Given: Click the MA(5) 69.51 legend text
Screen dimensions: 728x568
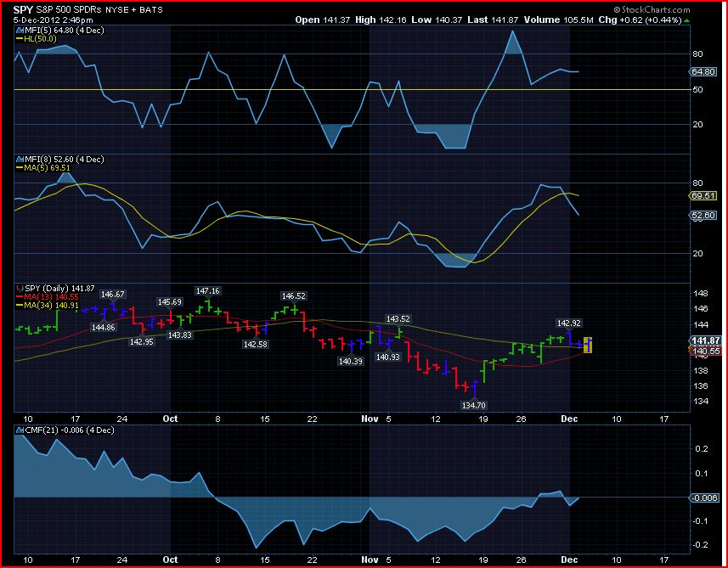Looking at the screenshot, I should 47,167.
